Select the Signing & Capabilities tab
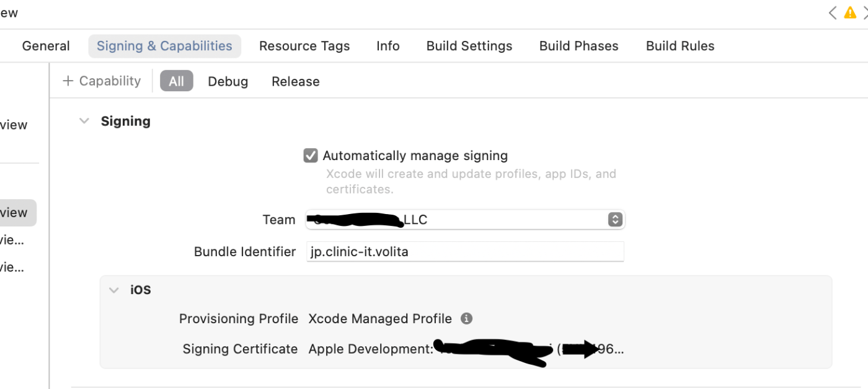The image size is (868, 389). (164, 46)
